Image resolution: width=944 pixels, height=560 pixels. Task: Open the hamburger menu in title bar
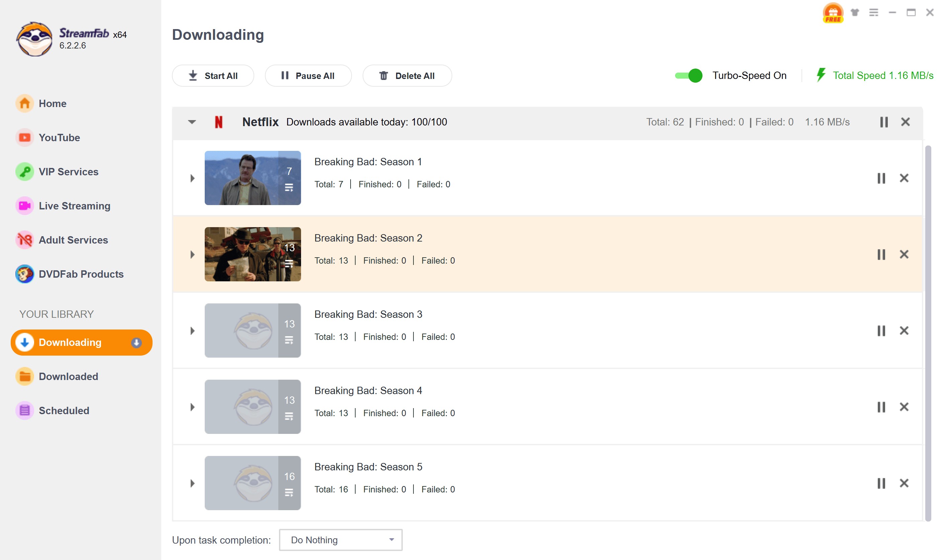pos(873,12)
